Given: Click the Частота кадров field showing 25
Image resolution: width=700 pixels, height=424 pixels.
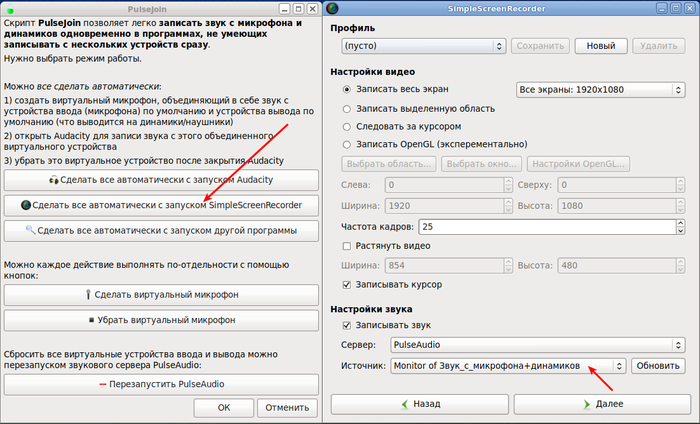Looking at the screenshot, I should click(x=547, y=227).
